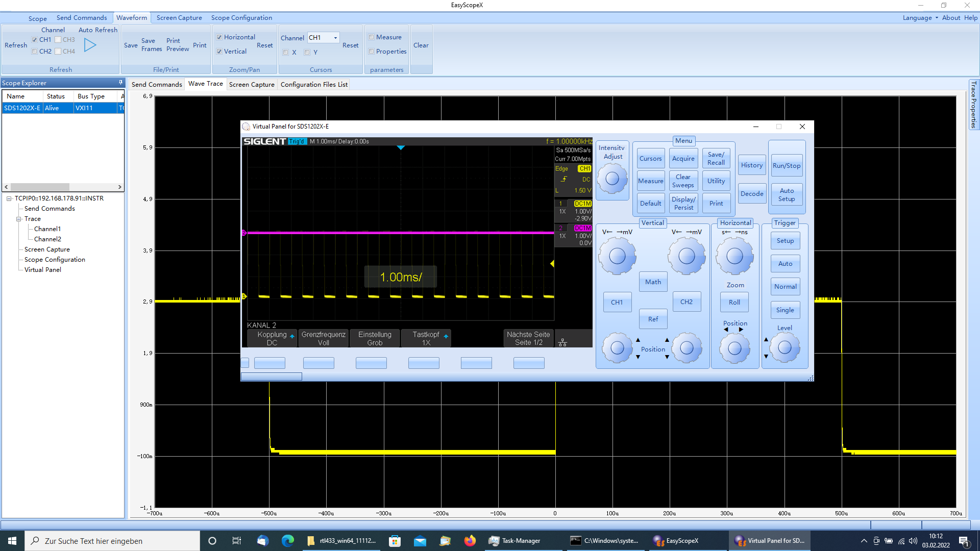
Task: Click Scope Explorer horizontal scrollbar
Action: click(x=63, y=187)
